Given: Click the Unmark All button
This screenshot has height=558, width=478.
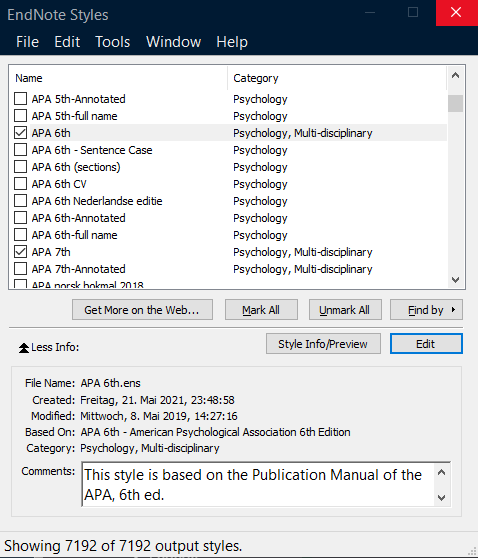Looking at the screenshot, I should coord(345,310).
